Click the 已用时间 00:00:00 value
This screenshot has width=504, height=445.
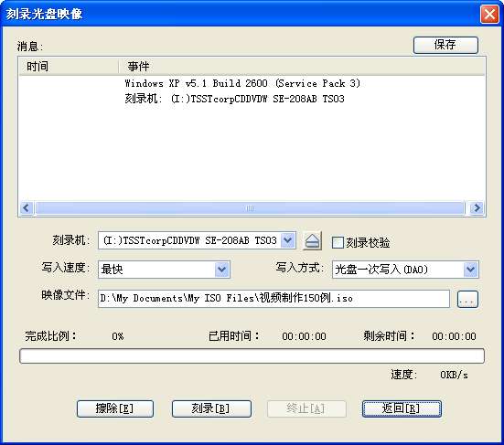pos(304,336)
